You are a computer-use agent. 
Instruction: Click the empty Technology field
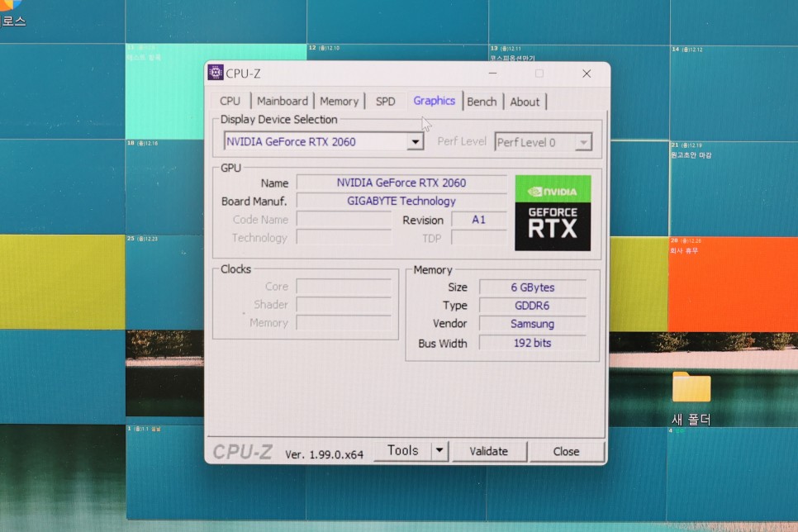pos(344,237)
